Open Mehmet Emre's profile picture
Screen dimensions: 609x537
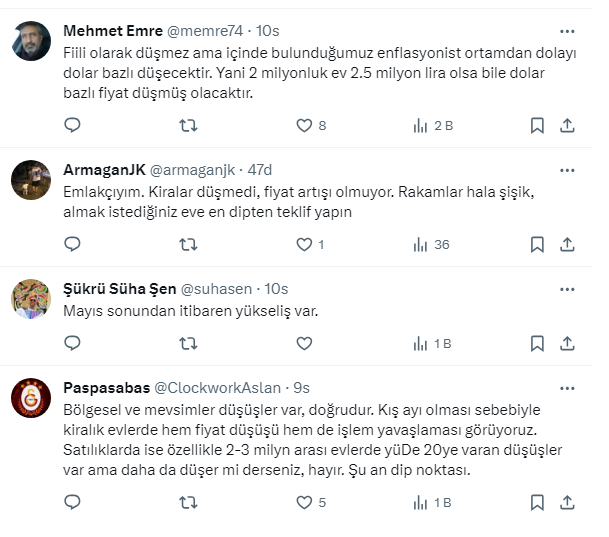31,42
